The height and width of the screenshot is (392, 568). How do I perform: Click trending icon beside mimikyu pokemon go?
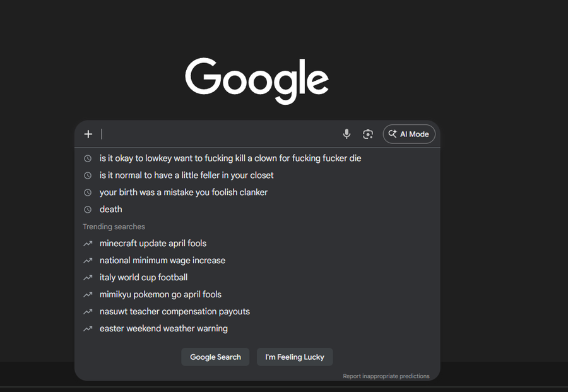88,295
